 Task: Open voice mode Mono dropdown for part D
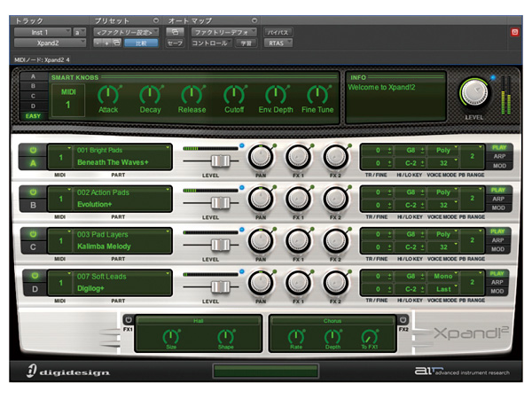443,276
